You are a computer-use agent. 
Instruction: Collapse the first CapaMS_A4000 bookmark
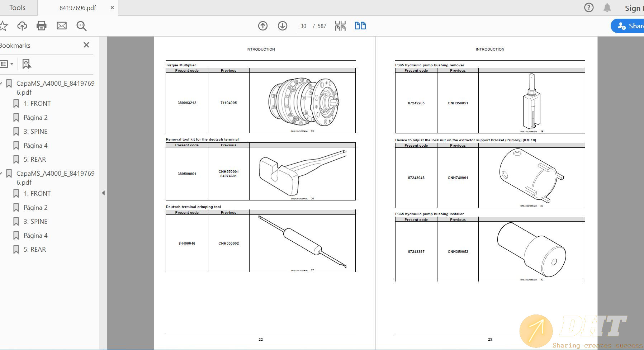coord(1,84)
